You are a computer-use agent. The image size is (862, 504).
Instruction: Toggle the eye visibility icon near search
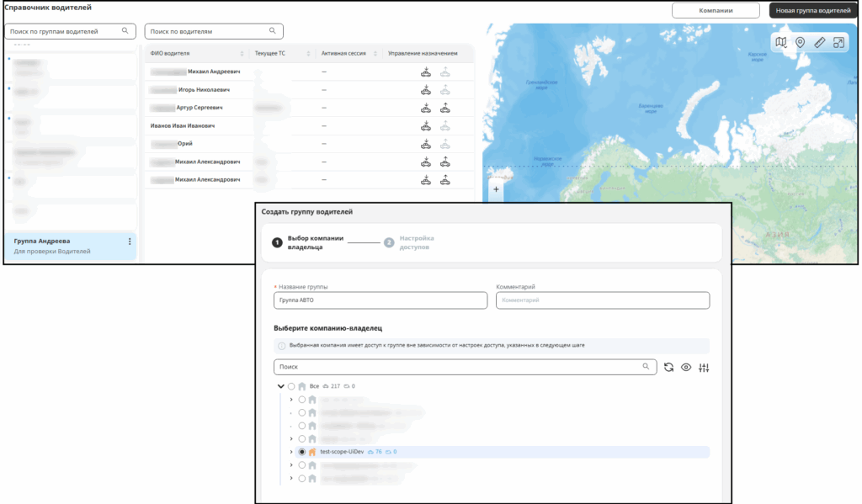point(686,367)
